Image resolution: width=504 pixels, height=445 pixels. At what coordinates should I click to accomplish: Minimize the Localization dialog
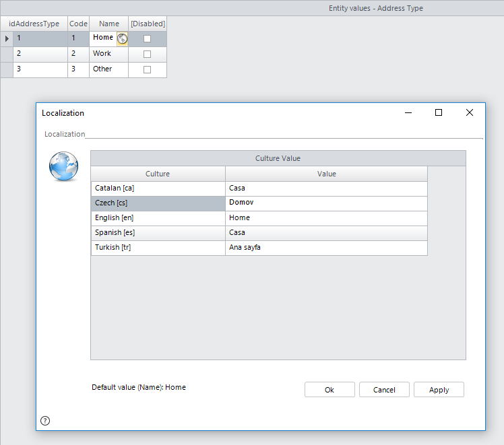click(x=408, y=112)
